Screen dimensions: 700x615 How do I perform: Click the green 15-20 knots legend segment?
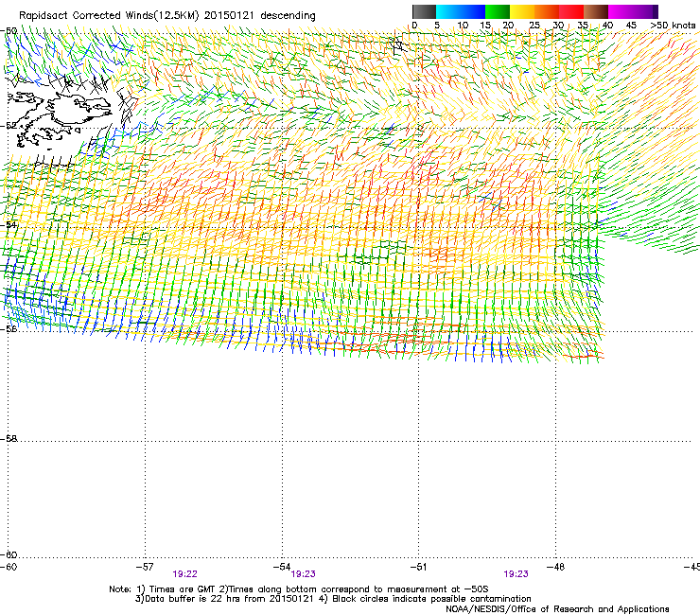click(x=498, y=11)
